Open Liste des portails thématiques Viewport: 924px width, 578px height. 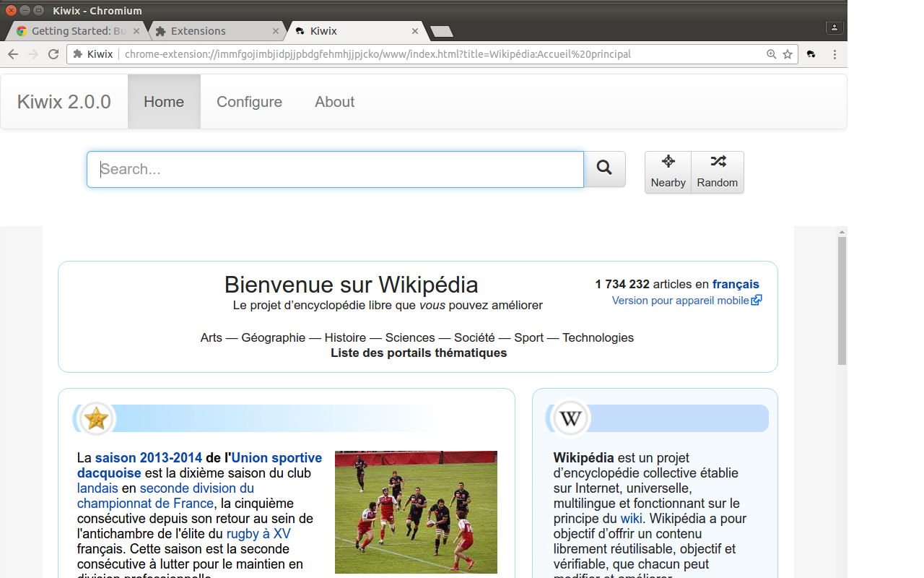pyautogui.click(x=419, y=353)
